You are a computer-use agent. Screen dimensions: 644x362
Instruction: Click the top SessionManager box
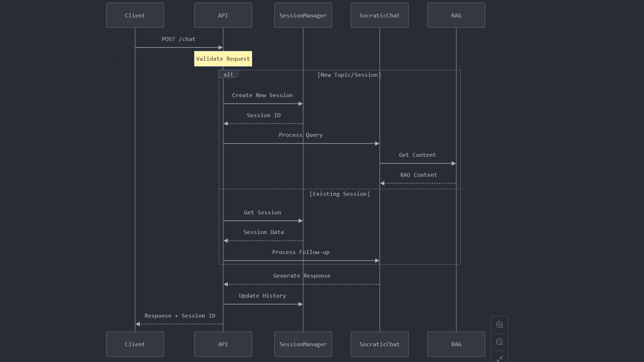(x=303, y=15)
